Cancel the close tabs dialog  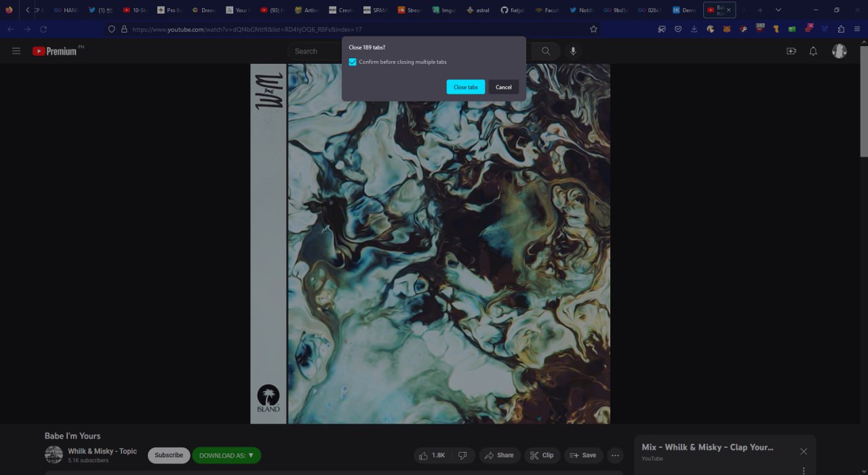504,87
